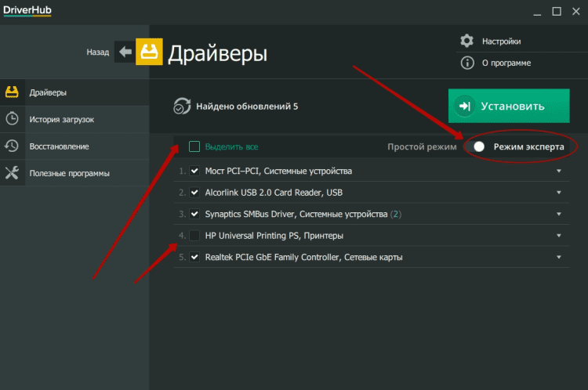This screenshot has width=588, height=390.
Task: Click the Settings gear icon
Action: (467, 41)
